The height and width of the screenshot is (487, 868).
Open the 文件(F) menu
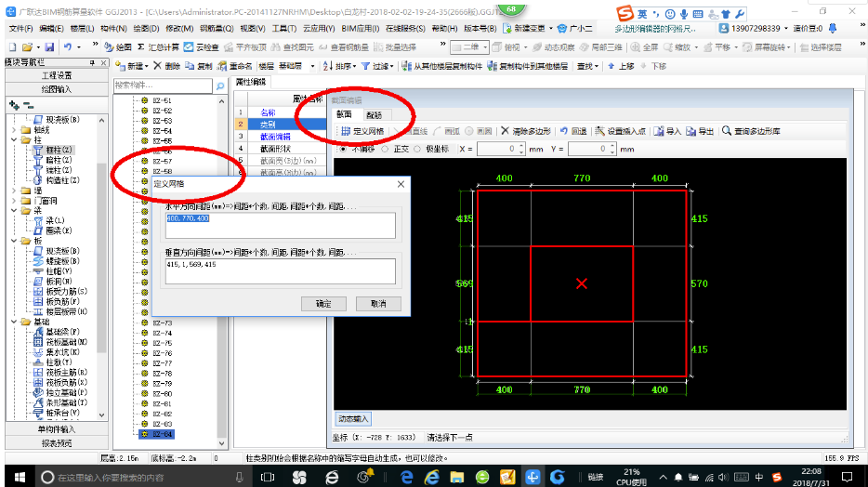click(x=21, y=28)
